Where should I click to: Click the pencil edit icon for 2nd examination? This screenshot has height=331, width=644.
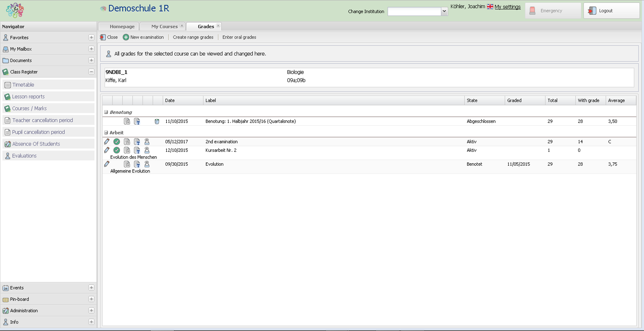click(107, 141)
